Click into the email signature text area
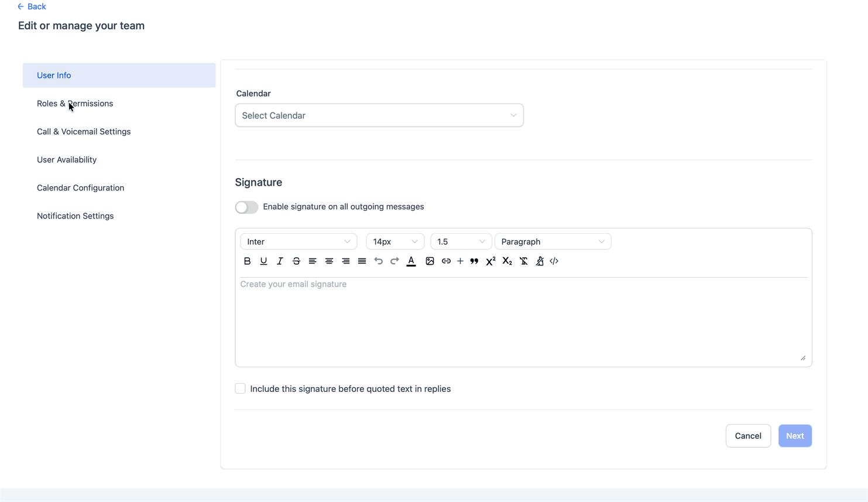 point(523,322)
